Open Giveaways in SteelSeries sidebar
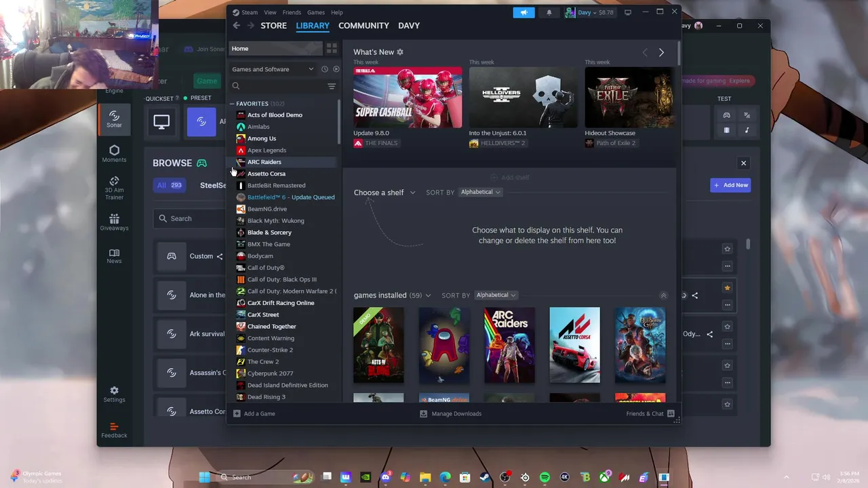 tap(114, 222)
